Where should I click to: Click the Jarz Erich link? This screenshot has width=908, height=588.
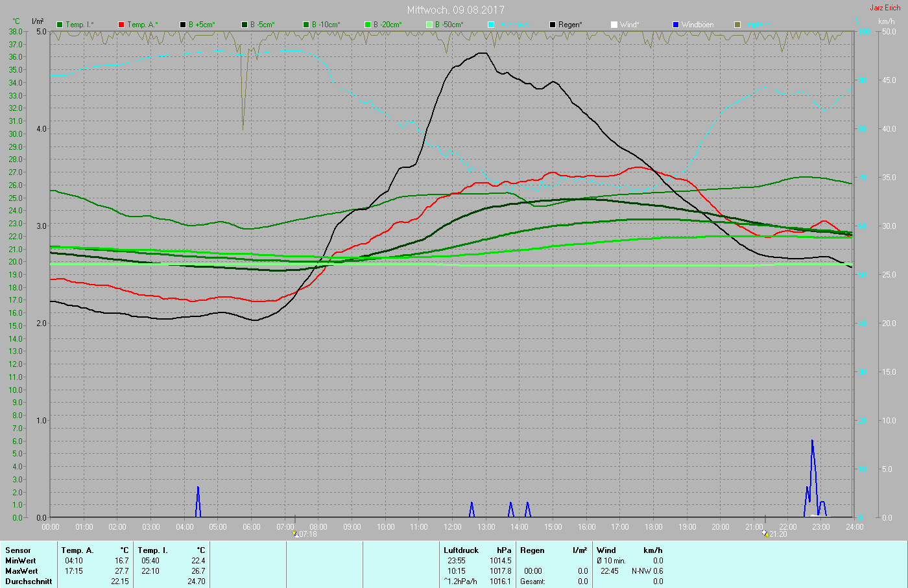pyautogui.click(x=885, y=8)
